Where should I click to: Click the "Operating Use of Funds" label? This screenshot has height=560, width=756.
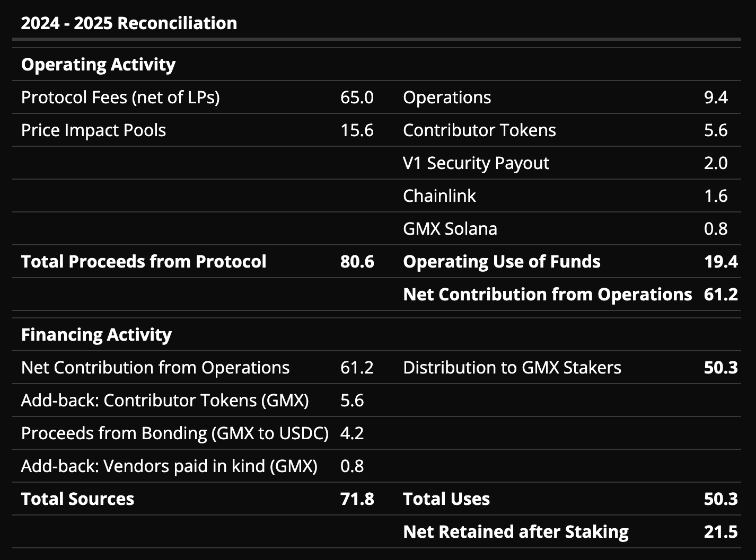tap(502, 262)
